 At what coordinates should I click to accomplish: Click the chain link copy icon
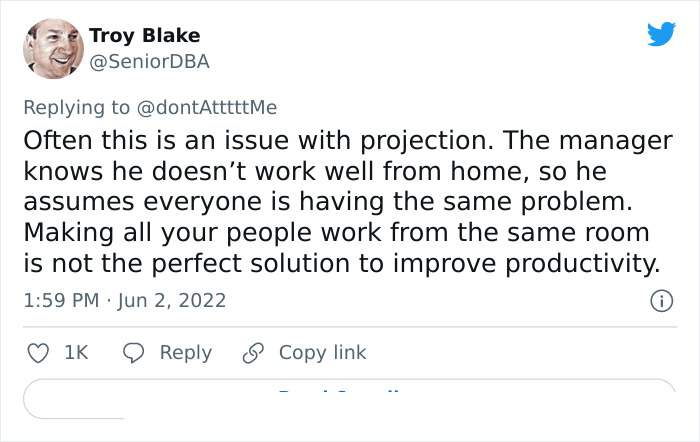pos(254,353)
